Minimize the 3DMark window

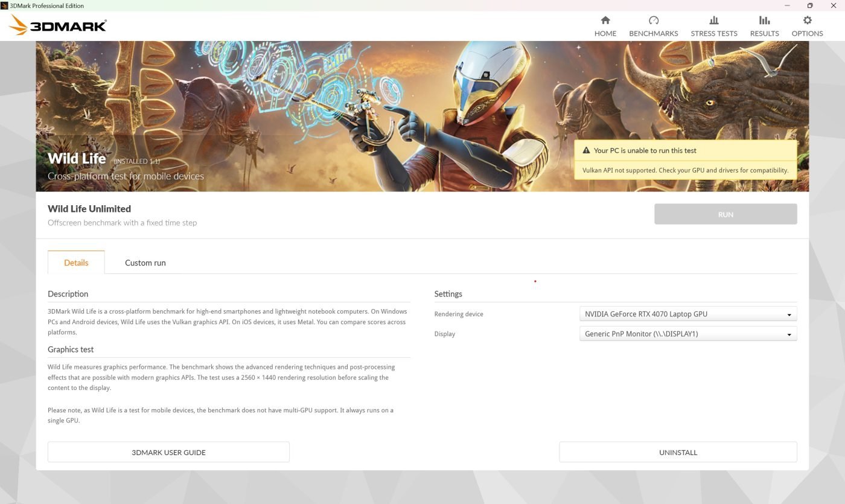point(787,5)
